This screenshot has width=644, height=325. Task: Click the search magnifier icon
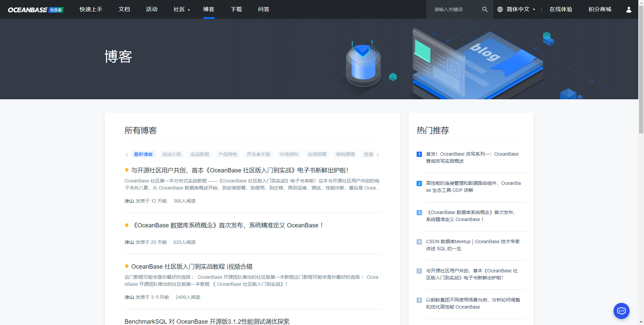pyautogui.click(x=485, y=9)
